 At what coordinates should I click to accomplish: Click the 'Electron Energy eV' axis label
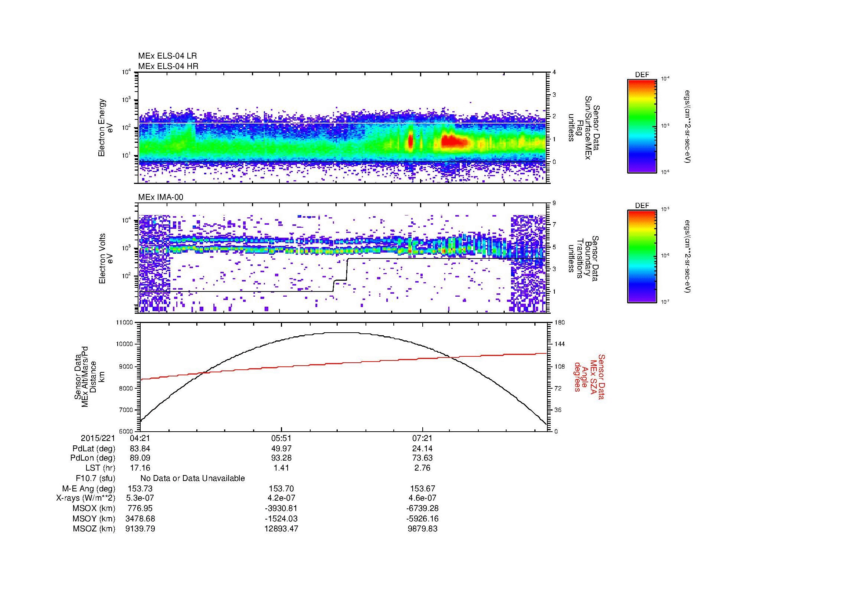pyautogui.click(x=106, y=128)
